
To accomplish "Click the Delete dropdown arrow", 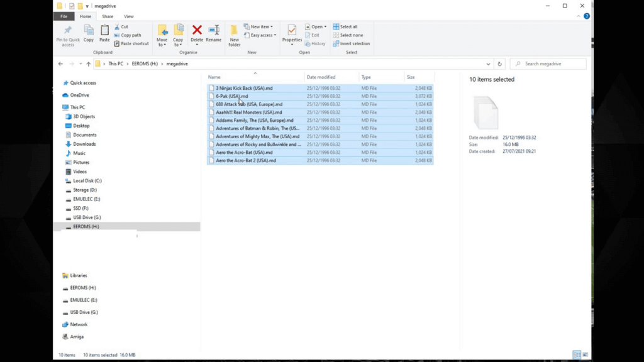I will point(197,45).
